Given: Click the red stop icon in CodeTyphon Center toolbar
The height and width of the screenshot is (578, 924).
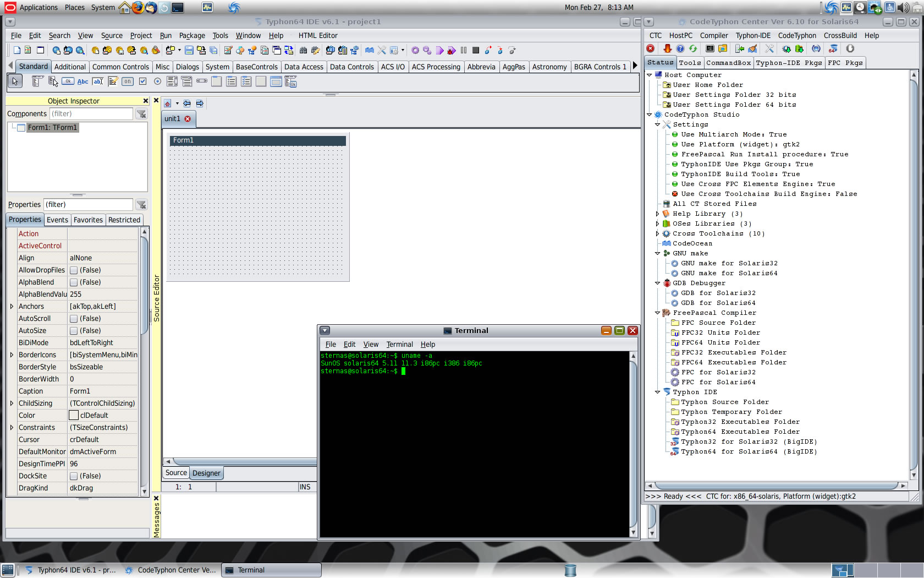Looking at the screenshot, I should (651, 48).
